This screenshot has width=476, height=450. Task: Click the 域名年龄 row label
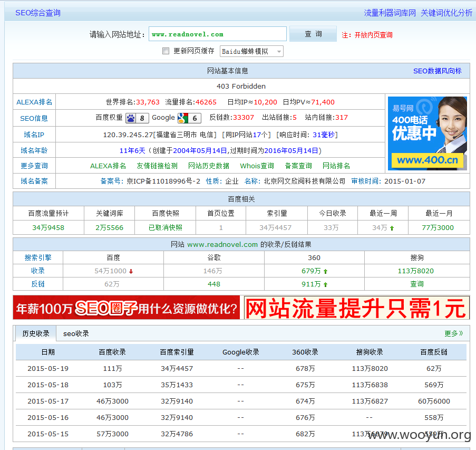click(x=34, y=151)
